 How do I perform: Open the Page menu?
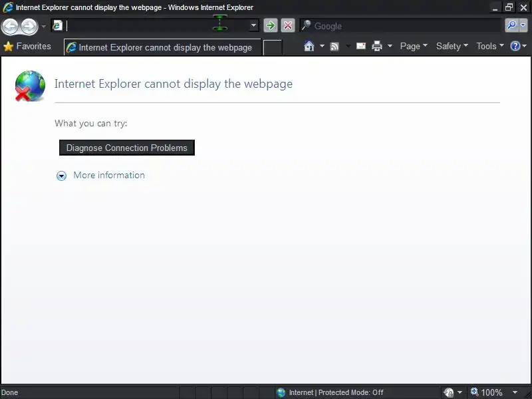point(414,46)
